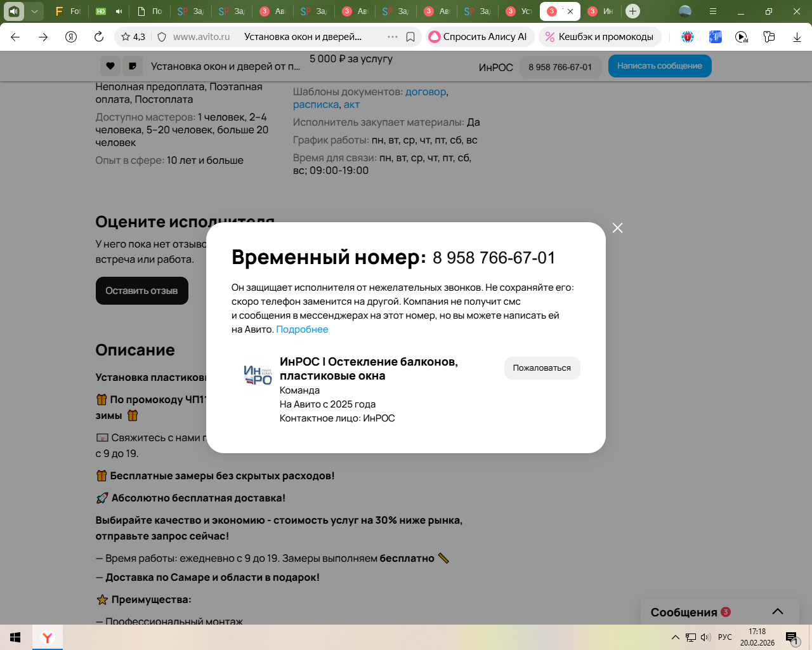Screen dimensions: 812x650
Task: Open ИнРОС Остекление балконов profile title
Action: 369,369
